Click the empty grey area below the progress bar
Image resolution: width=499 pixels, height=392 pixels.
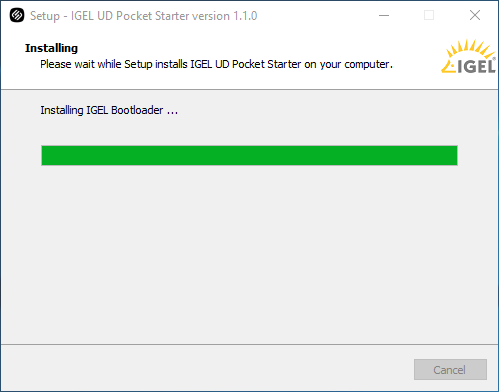(249, 253)
